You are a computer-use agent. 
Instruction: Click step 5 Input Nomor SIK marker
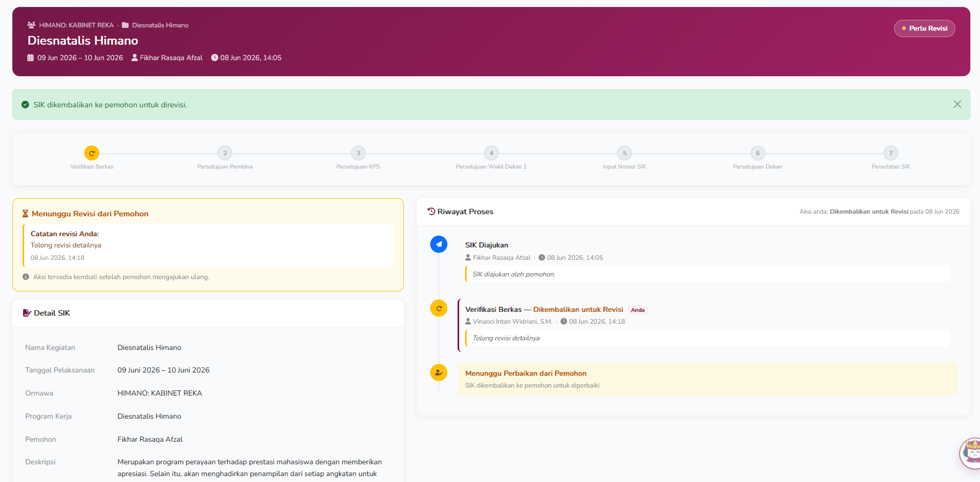click(624, 153)
